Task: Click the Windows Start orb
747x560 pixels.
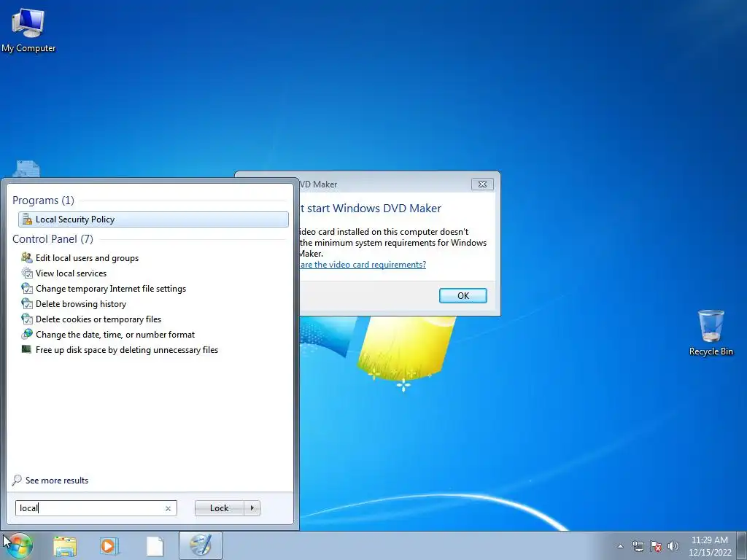Action: [19, 545]
